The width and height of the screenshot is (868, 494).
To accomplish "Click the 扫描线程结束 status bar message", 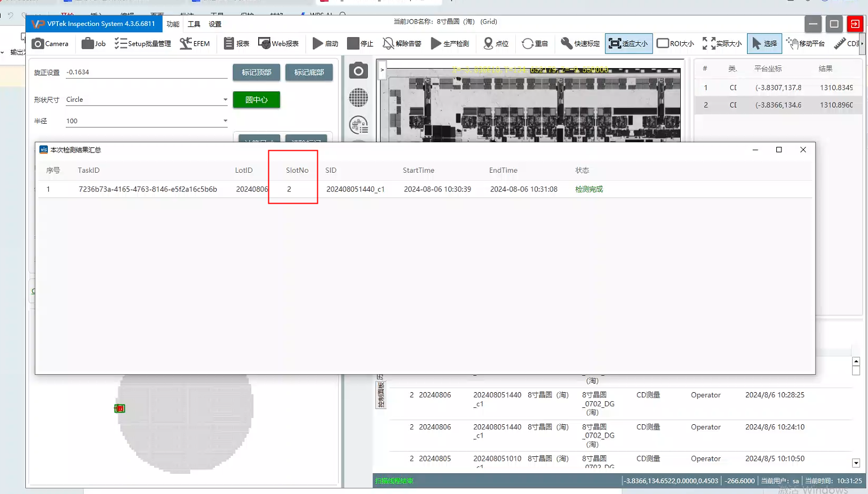I will click(x=394, y=481).
